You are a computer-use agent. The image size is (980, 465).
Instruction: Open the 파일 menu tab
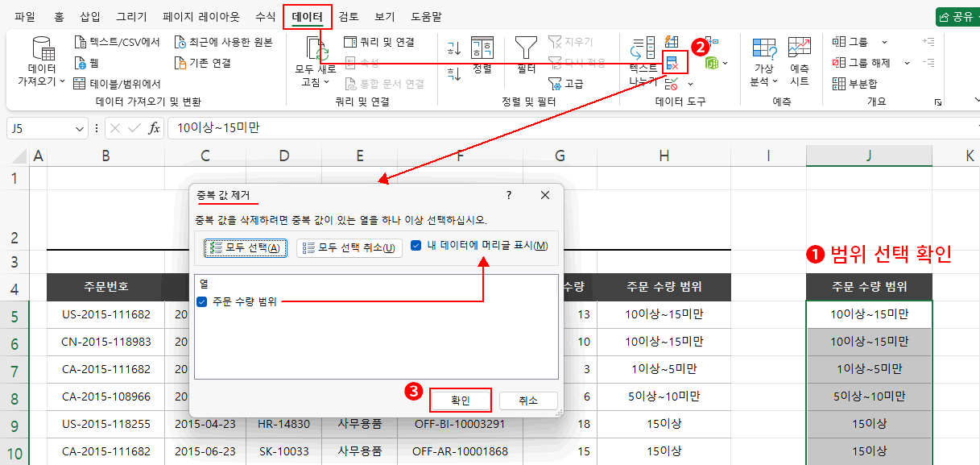coord(25,16)
